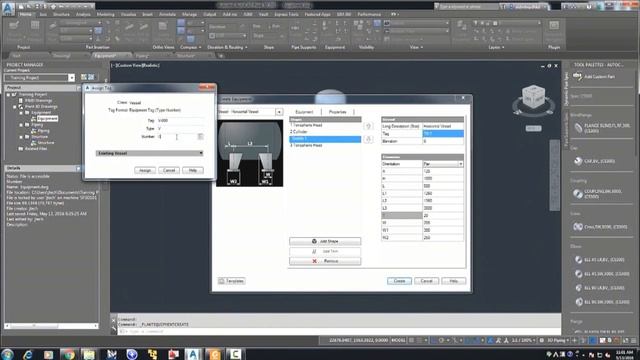Screen dimensions: 640x360
Task: Select the Piping drawing file in the tree
Action: click(x=43, y=131)
